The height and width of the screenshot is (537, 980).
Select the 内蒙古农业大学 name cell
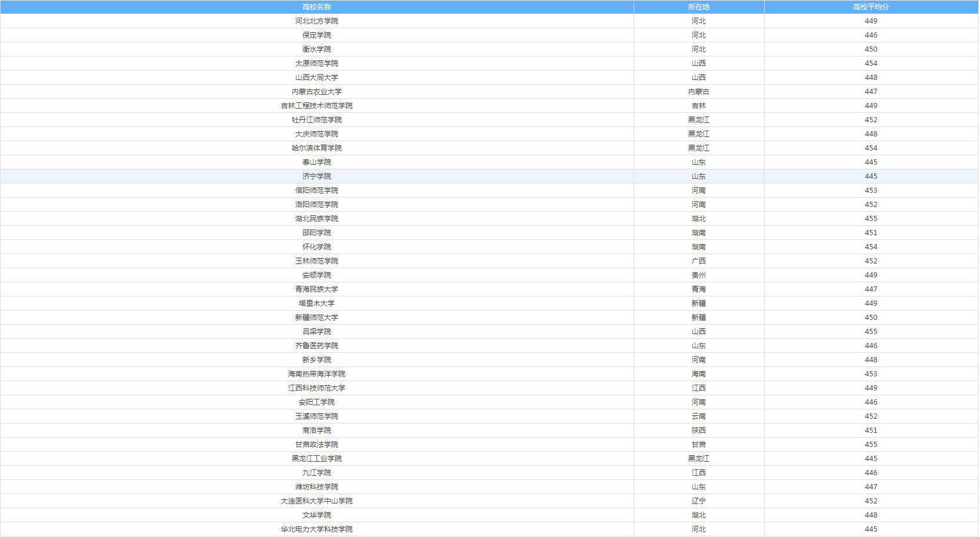point(316,92)
